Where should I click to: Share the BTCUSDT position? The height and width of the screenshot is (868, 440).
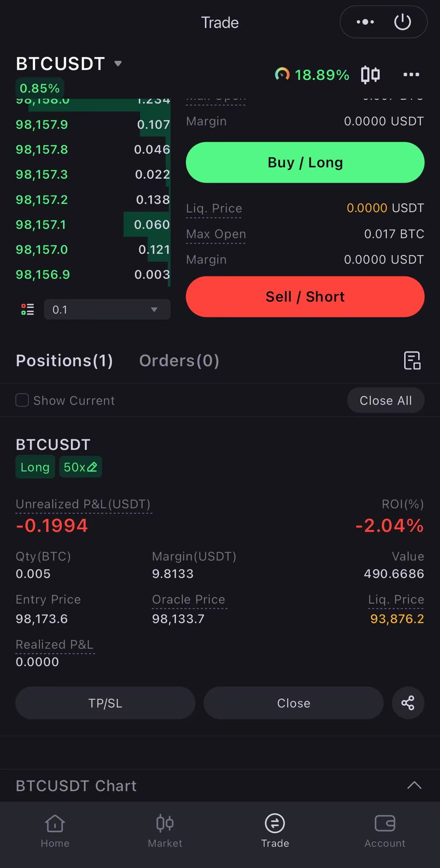[408, 703]
